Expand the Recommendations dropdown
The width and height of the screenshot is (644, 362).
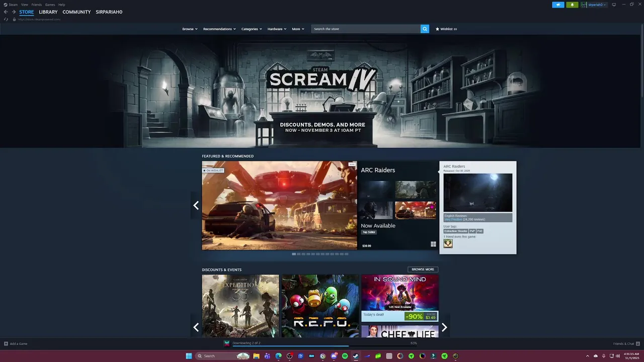click(219, 29)
